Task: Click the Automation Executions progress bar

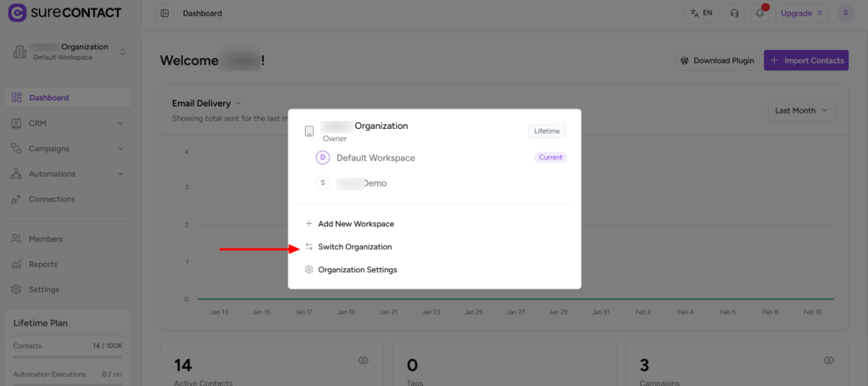Action: pyautogui.click(x=68, y=383)
